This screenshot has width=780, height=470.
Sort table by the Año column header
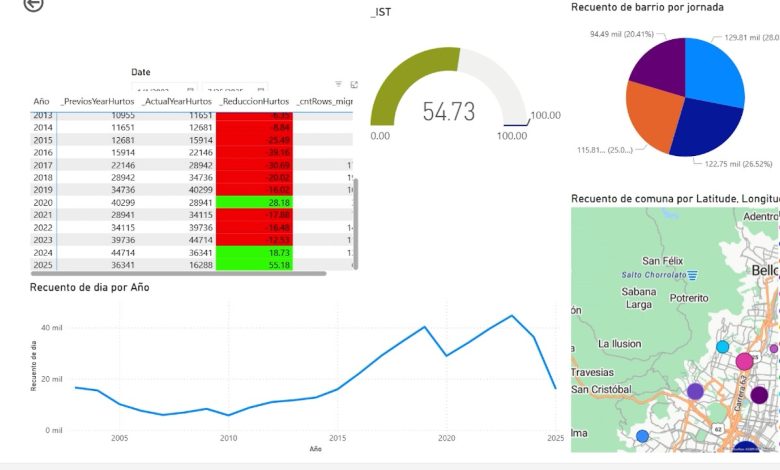[x=41, y=101]
